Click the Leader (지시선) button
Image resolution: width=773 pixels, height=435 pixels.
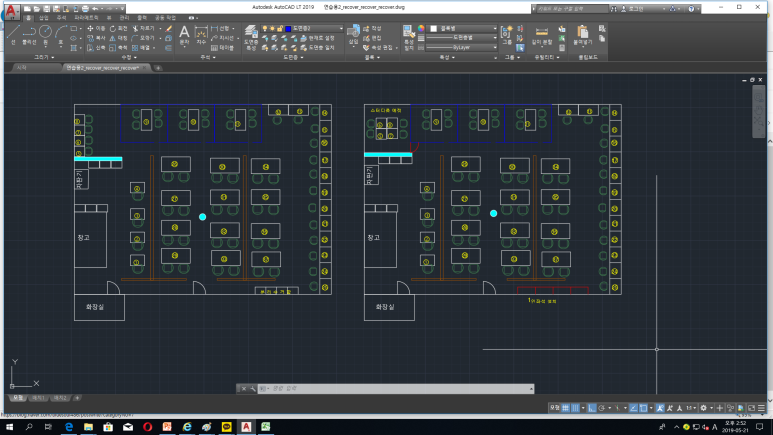223,38
